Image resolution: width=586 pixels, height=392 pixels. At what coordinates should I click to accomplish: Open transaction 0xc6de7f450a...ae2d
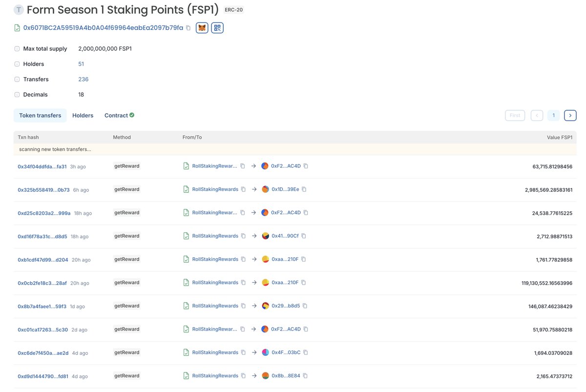[43, 353]
